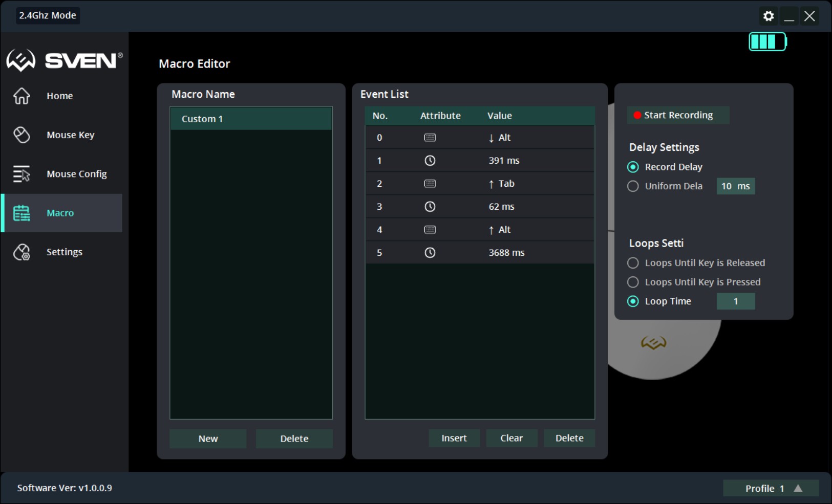Viewport: 832px width, 504px height.
Task: Choose Loops Until Key is Released
Action: [633, 263]
